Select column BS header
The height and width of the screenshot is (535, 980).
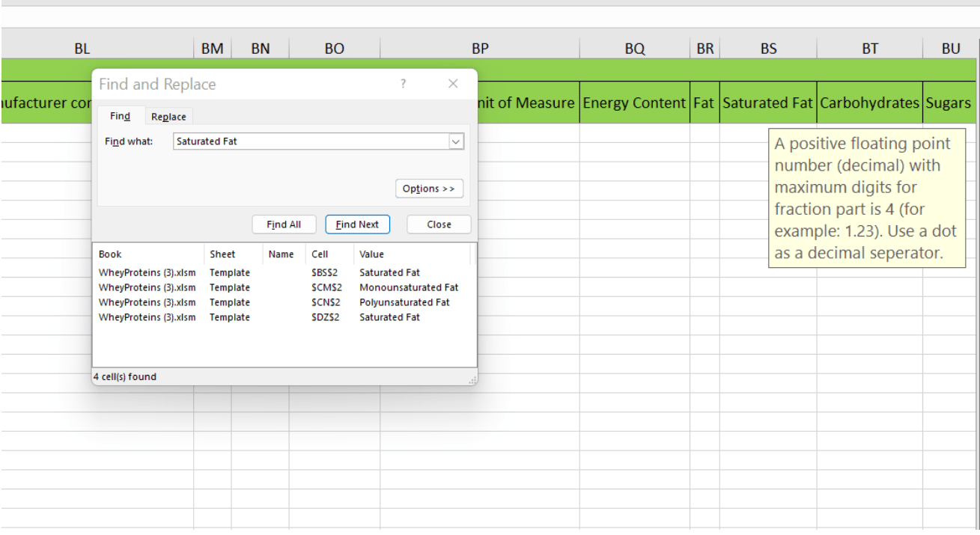768,49
